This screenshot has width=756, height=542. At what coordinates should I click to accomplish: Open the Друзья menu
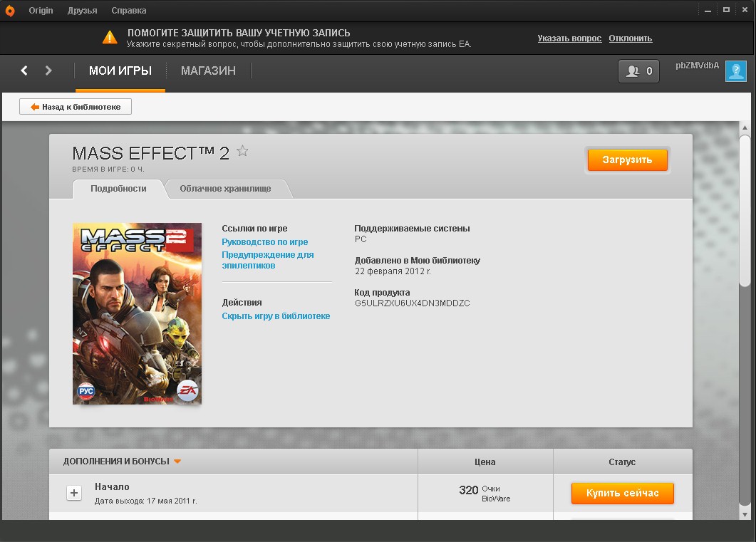[x=83, y=11]
